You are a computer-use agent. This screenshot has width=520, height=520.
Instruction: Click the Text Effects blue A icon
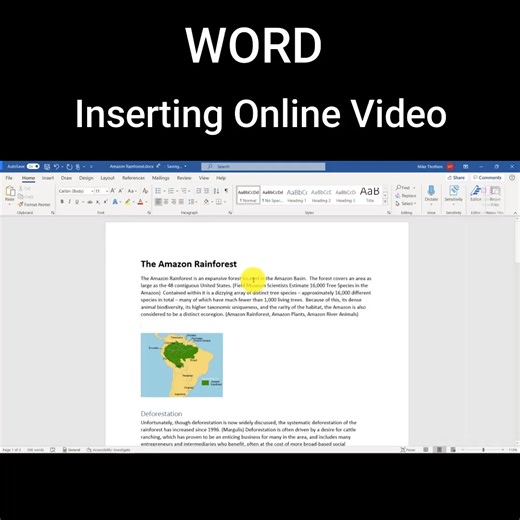pos(115,202)
